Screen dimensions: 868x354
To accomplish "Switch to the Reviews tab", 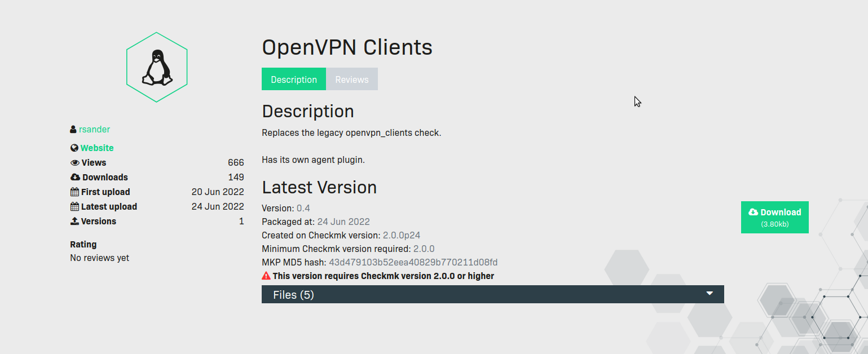I will (351, 79).
